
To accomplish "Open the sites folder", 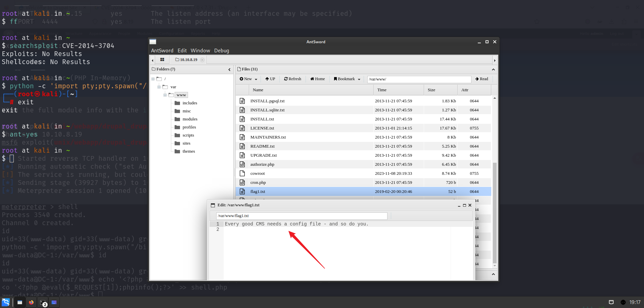I will tap(186, 143).
